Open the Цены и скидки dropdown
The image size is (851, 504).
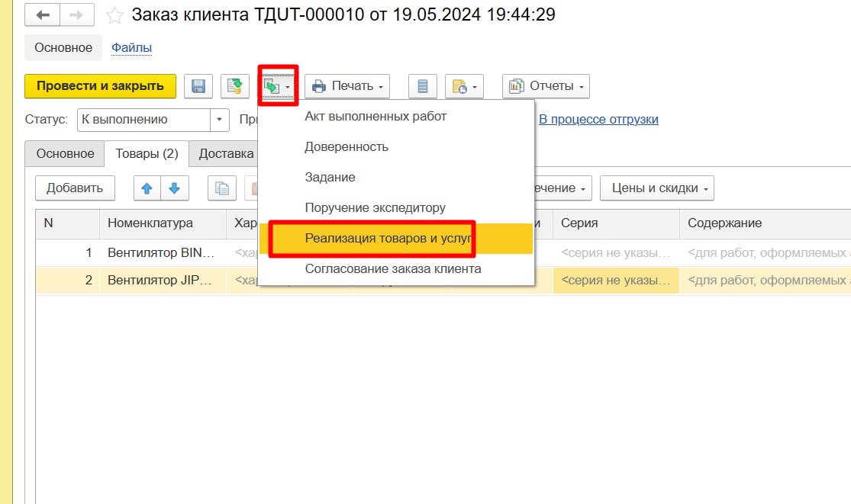tap(656, 188)
